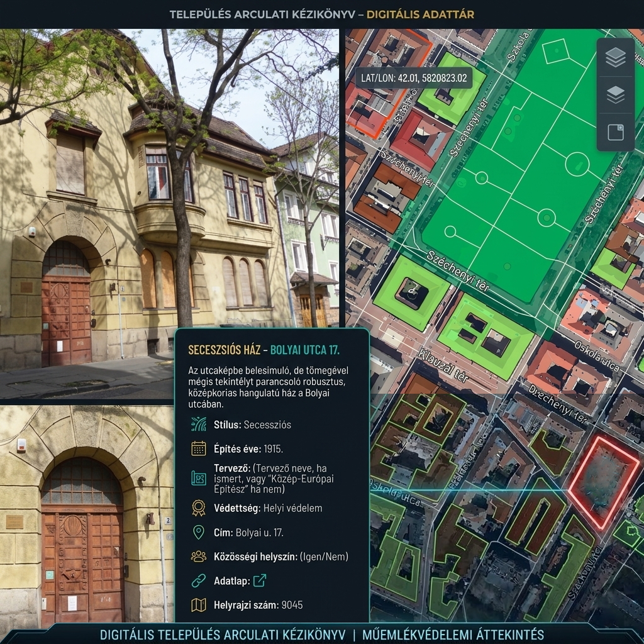Click the page export icon on map toolbar

[616, 133]
